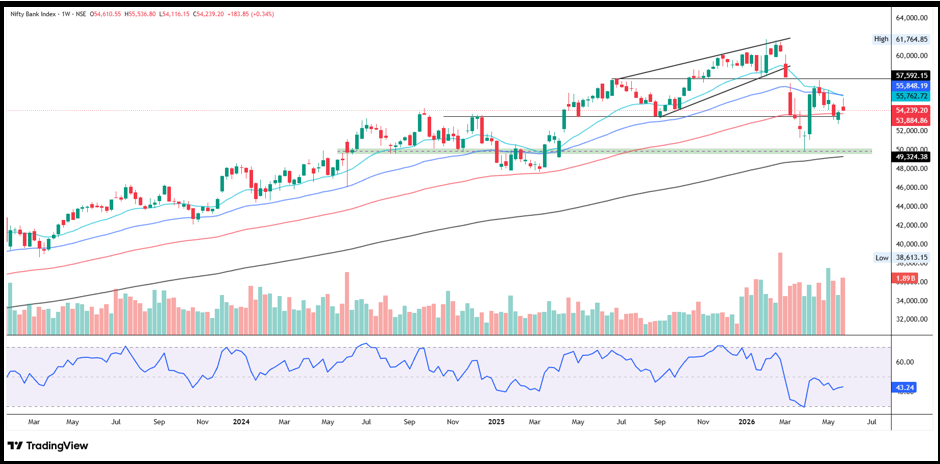Click the 2025 label on time axis
This screenshot has height=464, width=940.
pyautogui.click(x=496, y=422)
